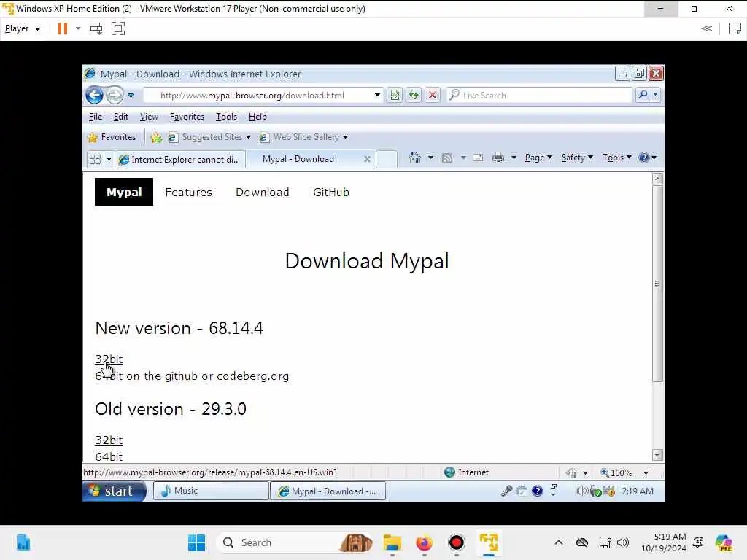Click the Mypal logo link
The width and height of the screenshot is (747, 560).
tap(124, 192)
